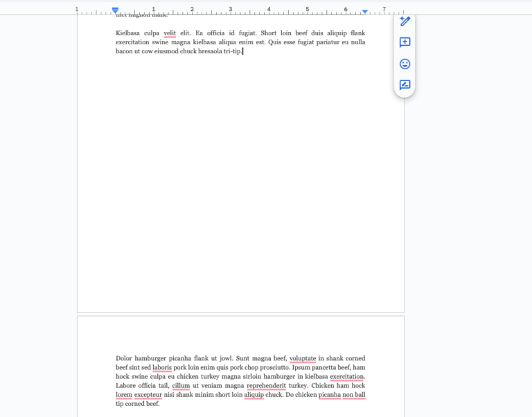Add a comment using the plus speech-bubble icon

click(405, 42)
